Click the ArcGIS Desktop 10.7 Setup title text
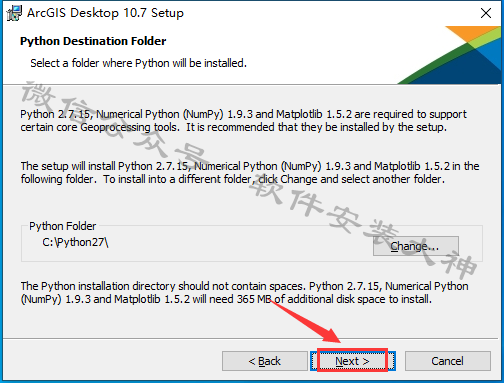This screenshot has width=504, height=383. (x=105, y=13)
